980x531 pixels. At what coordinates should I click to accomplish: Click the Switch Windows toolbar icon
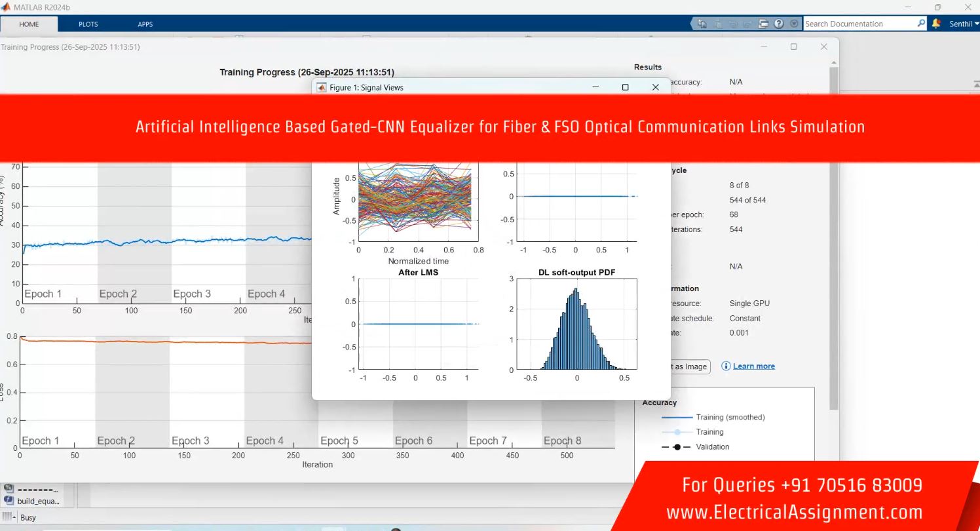click(x=763, y=24)
